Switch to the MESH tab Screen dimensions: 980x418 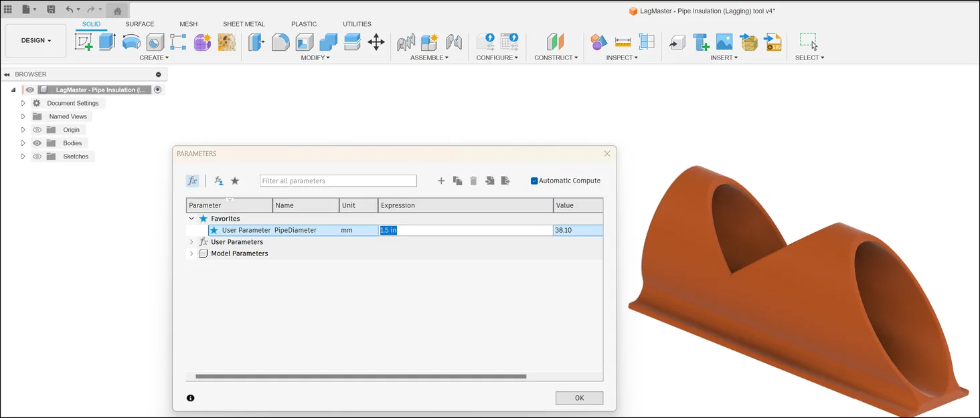[188, 24]
